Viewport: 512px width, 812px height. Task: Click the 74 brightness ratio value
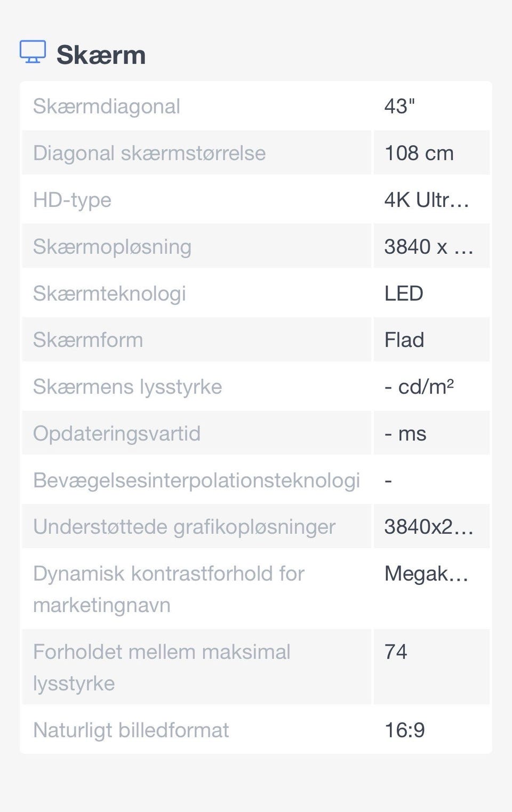click(x=396, y=652)
